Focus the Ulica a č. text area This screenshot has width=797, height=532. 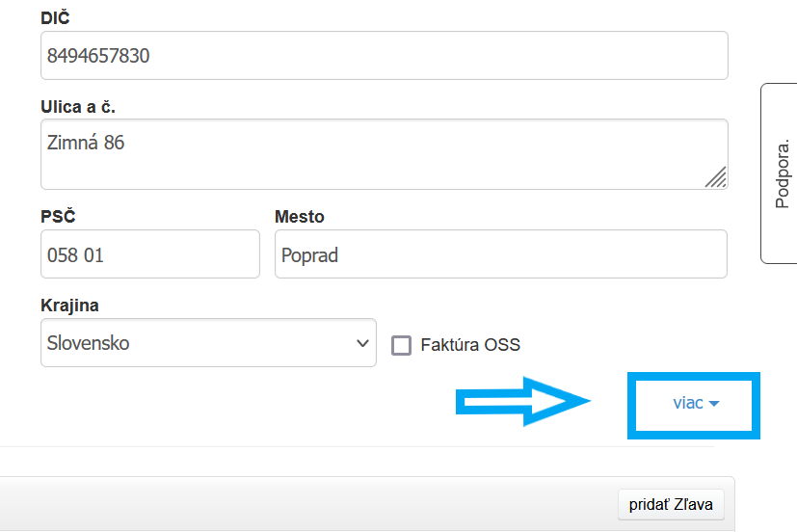point(384,154)
